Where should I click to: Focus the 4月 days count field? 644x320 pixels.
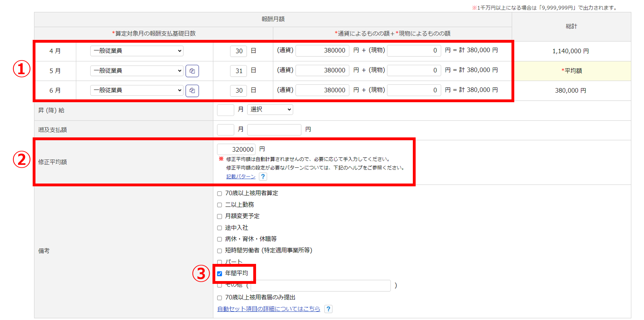[x=238, y=51]
